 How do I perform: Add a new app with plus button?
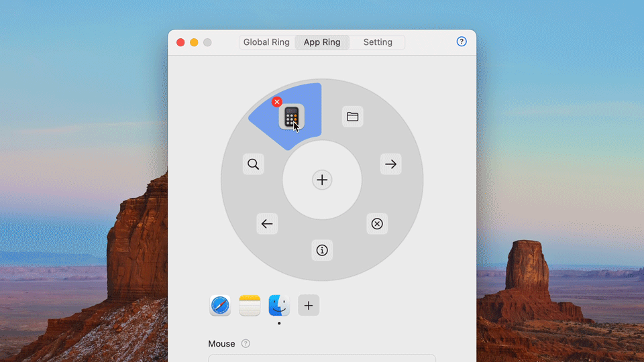point(309,306)
